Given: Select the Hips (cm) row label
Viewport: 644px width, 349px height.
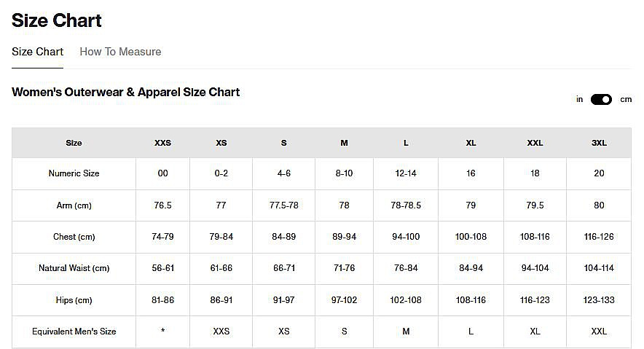Looking at the screenshot, I should [74, 300].
